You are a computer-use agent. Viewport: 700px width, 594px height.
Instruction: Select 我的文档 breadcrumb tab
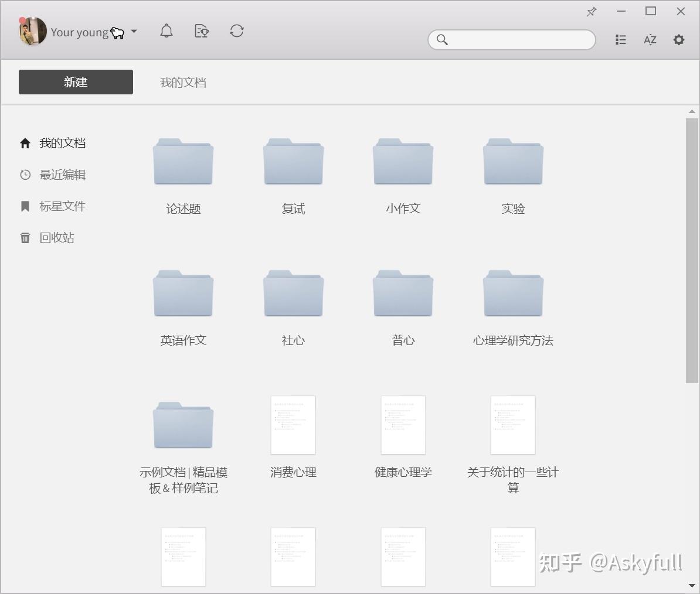click(183, 83)
